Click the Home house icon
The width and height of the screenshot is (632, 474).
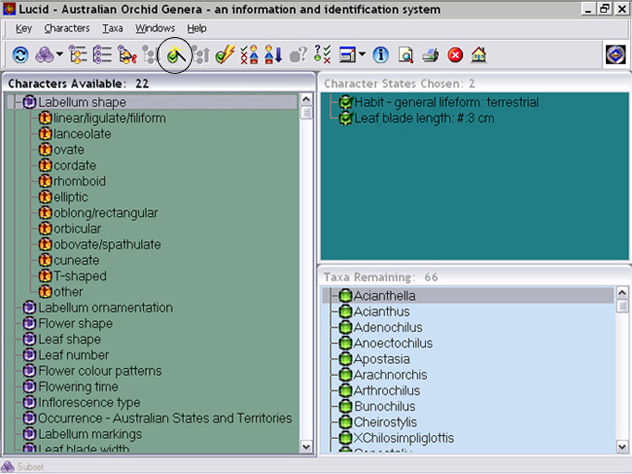point(479,54)
